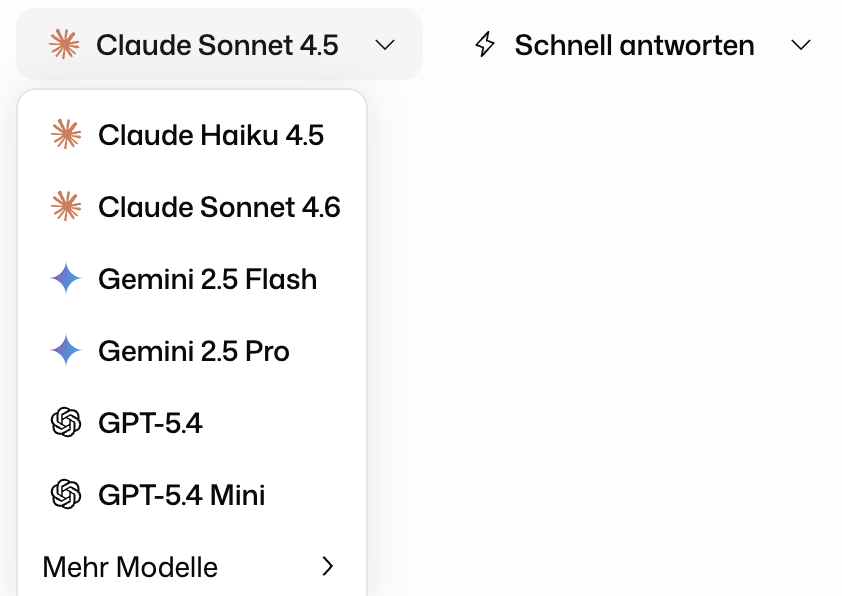Click the Mehr Modelle entry
The image size is (842, 596).
(x=129, y=567)
